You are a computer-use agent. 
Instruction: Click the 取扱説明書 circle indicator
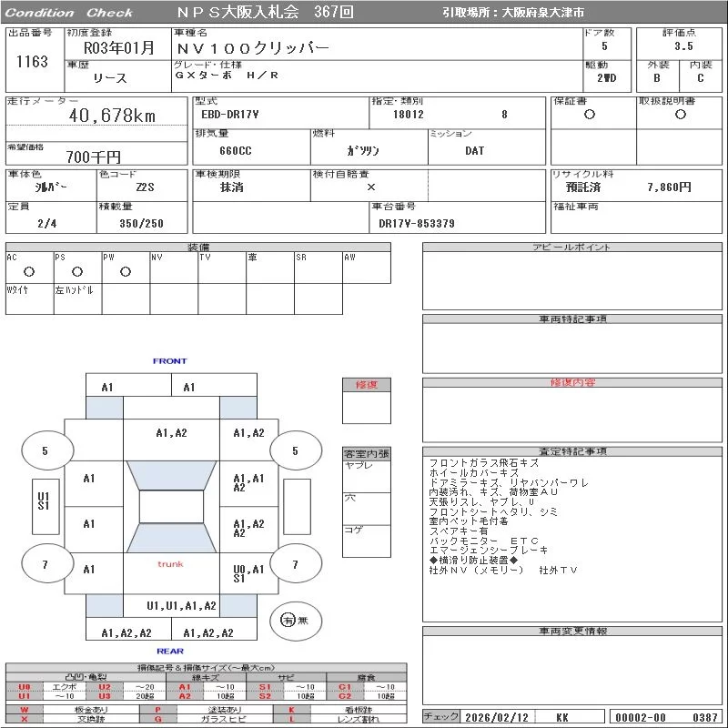pos(680,115)
